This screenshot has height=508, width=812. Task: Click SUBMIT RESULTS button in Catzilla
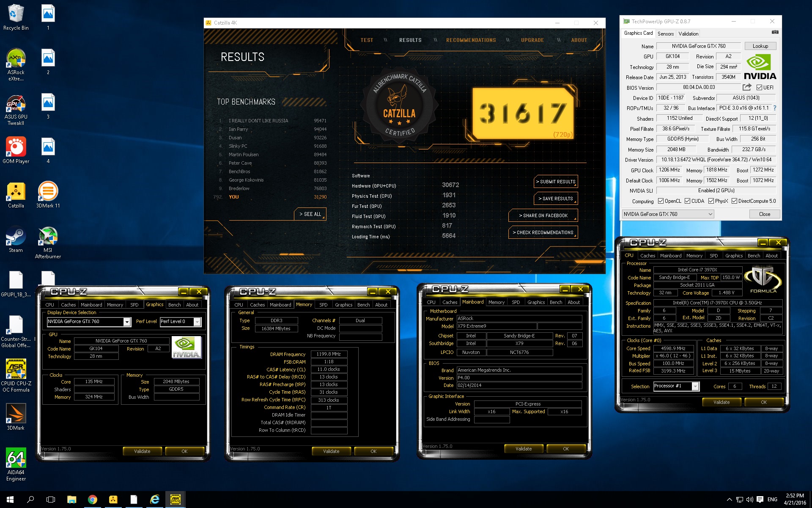coord(555,182)
